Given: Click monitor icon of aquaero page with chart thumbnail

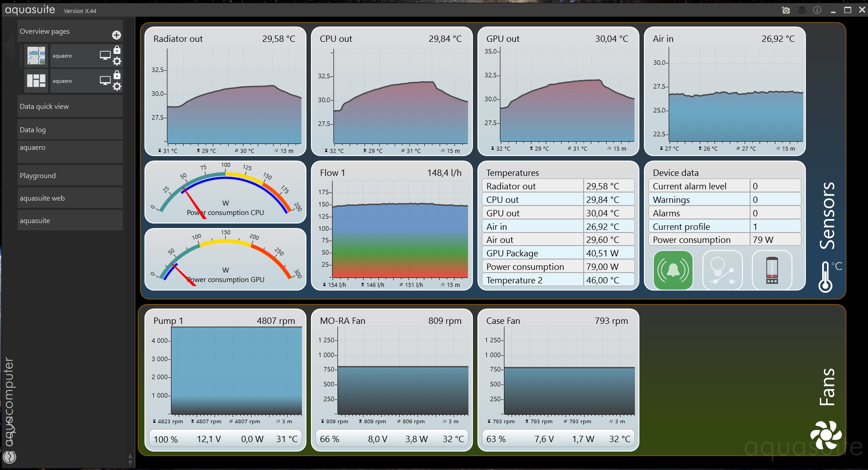Looking at the screenshot, I should click(105, 55).
